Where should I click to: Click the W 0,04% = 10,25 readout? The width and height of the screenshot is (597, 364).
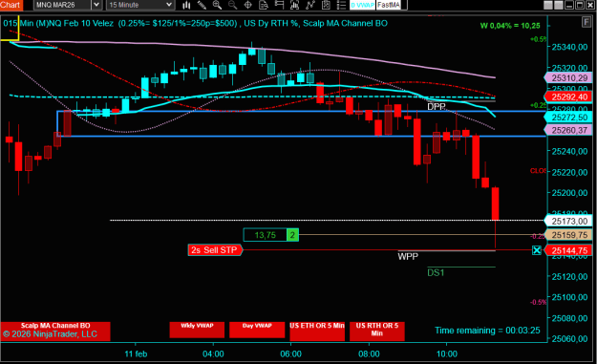point(510,26)
